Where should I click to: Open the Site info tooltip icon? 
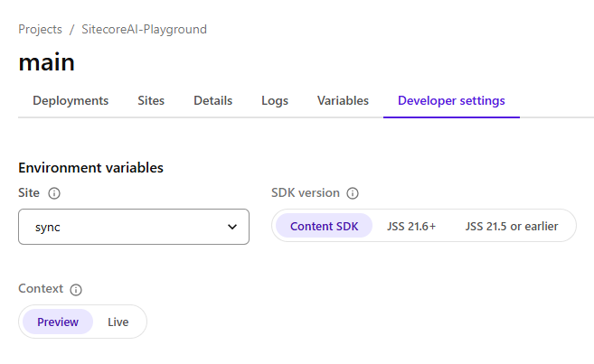coord(54,193)
